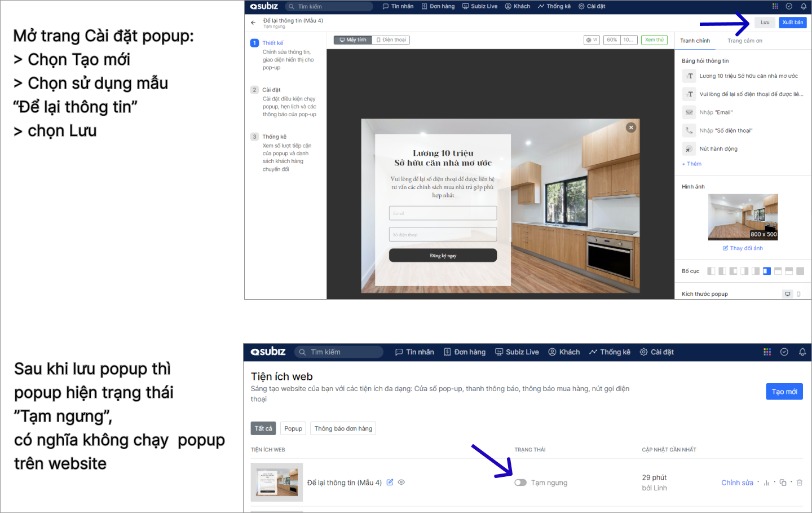
Task: Select the highlighted blue Bố cục layout option
Action: [766, 271]
